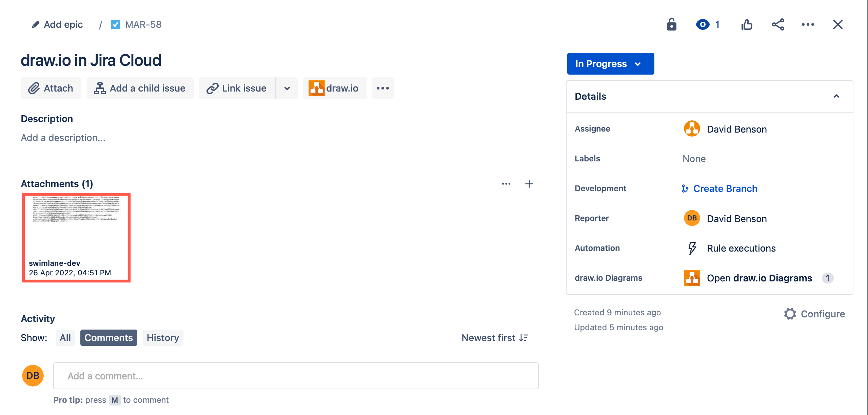Click the lock restrictions icon
The width and height of the screenshot is (868, 415).
[x=672, y=24]
